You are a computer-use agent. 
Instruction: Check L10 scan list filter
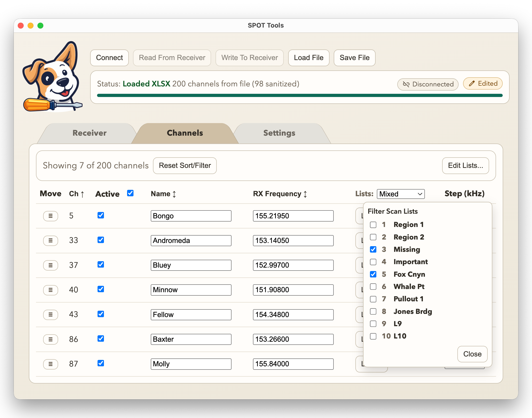pos(373,336)
